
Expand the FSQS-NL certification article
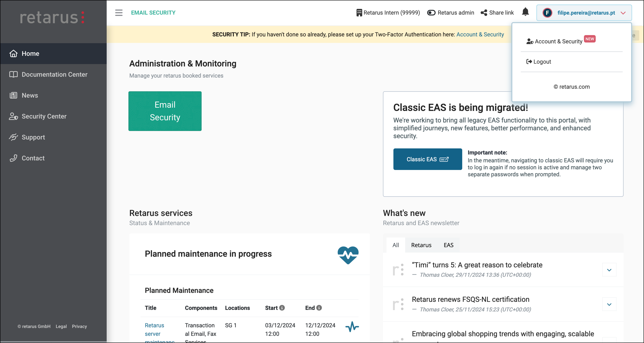click(609, 304)
